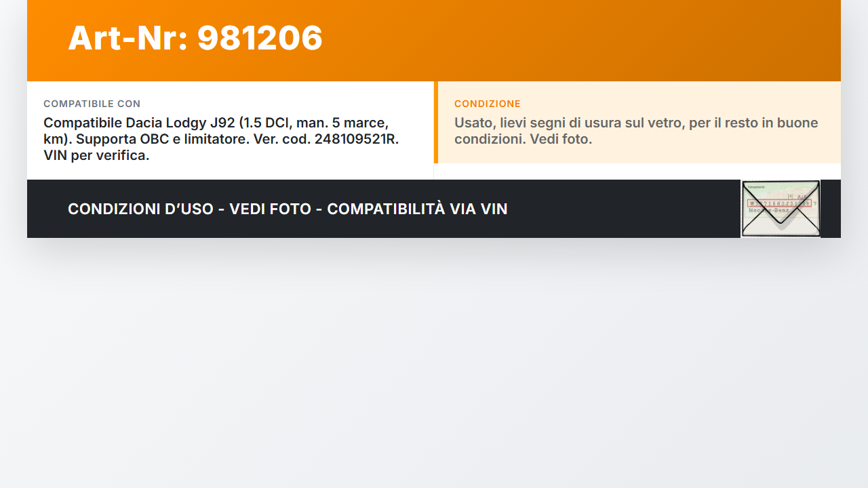Click the Art-Nr: 981206 heading
The height and width of the screenshot is (488, 868).
195,38
